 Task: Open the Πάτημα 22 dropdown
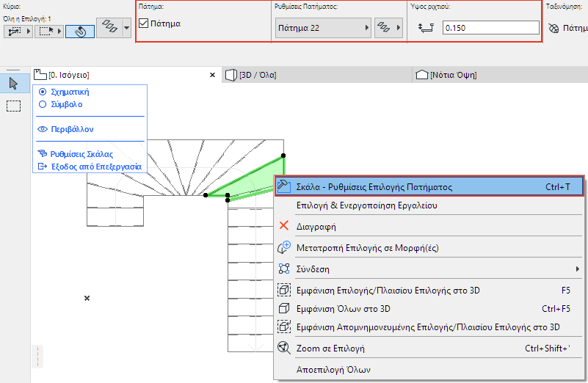[x=323, y=28]
